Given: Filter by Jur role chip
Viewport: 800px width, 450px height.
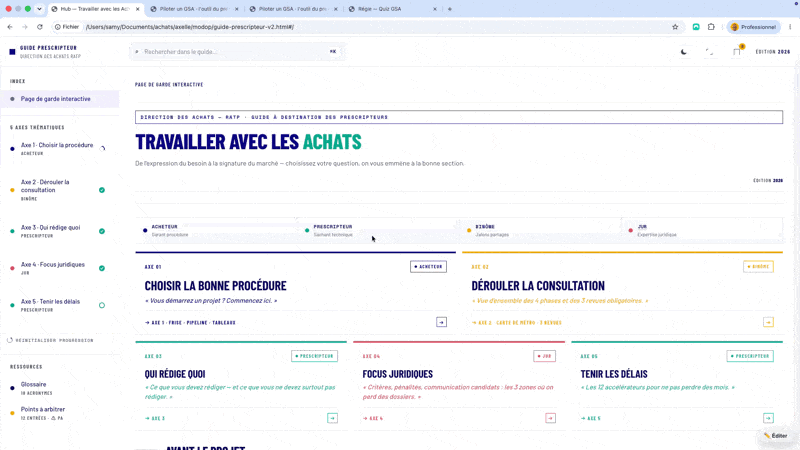Looking at the screenshot, I should tap(702, 231).
